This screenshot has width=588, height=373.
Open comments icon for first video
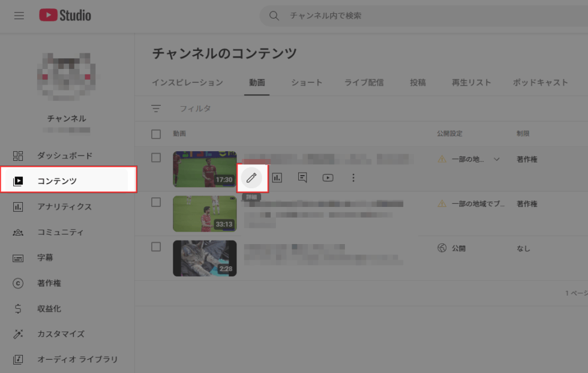(x=302, y=178)
